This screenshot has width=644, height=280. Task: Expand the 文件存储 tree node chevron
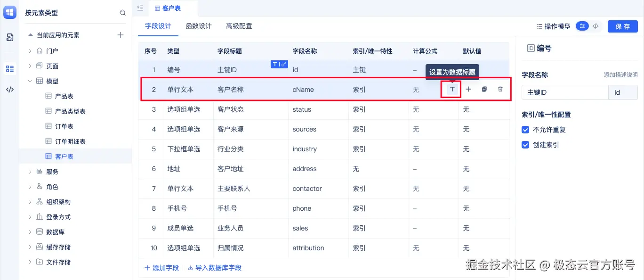31,262
